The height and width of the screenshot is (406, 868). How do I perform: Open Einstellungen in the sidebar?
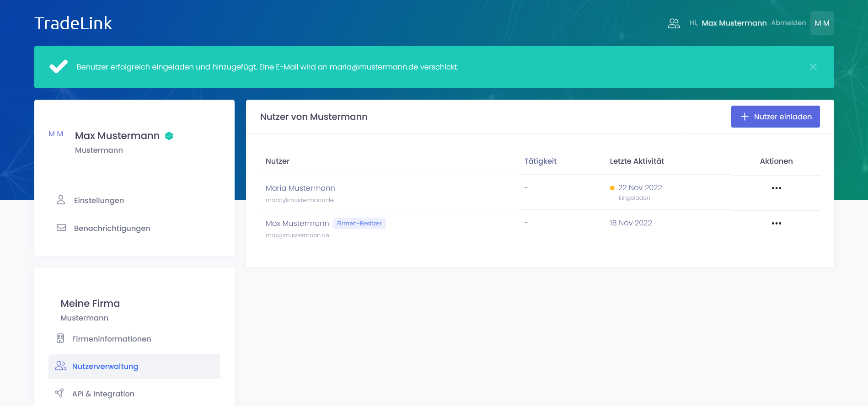coord(99,200)
